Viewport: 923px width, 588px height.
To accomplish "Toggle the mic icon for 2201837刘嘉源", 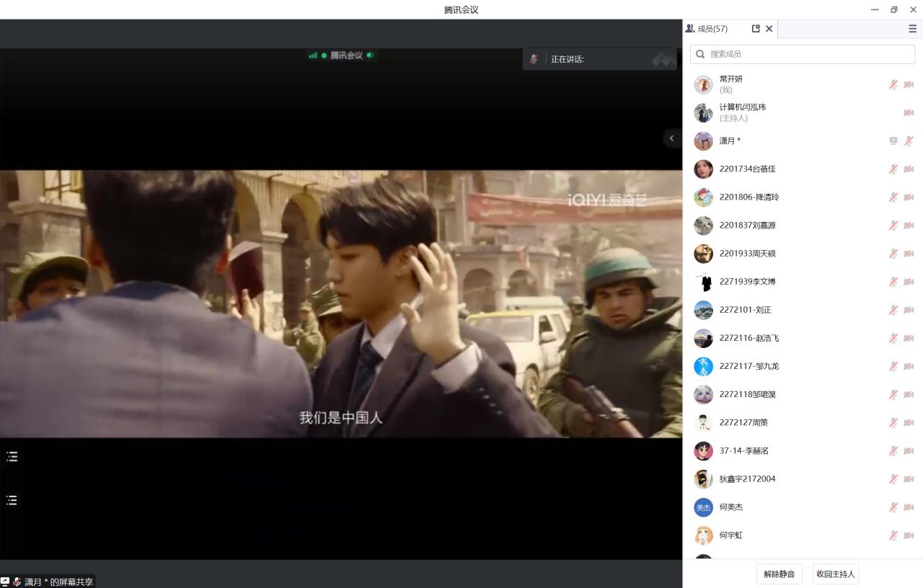I will [x=893, y=226].
